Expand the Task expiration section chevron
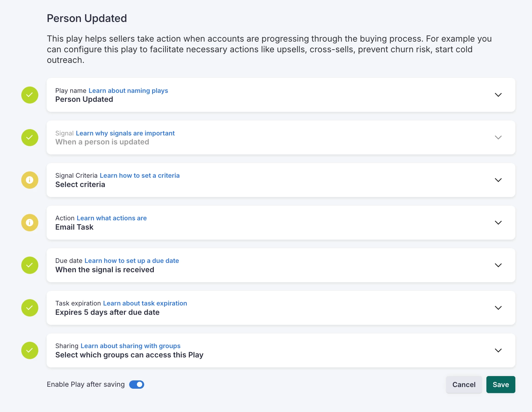This screenshot has width=532, height=412. pyautogui.click(x=498, y=308)
